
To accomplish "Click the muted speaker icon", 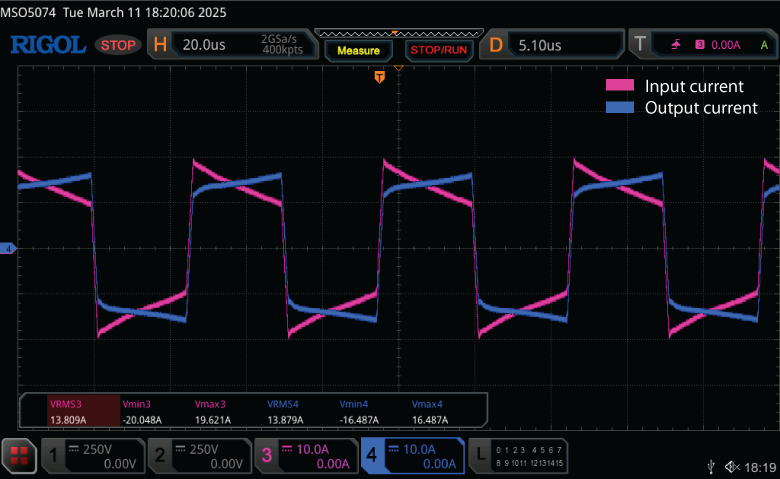I will (732, 466).
